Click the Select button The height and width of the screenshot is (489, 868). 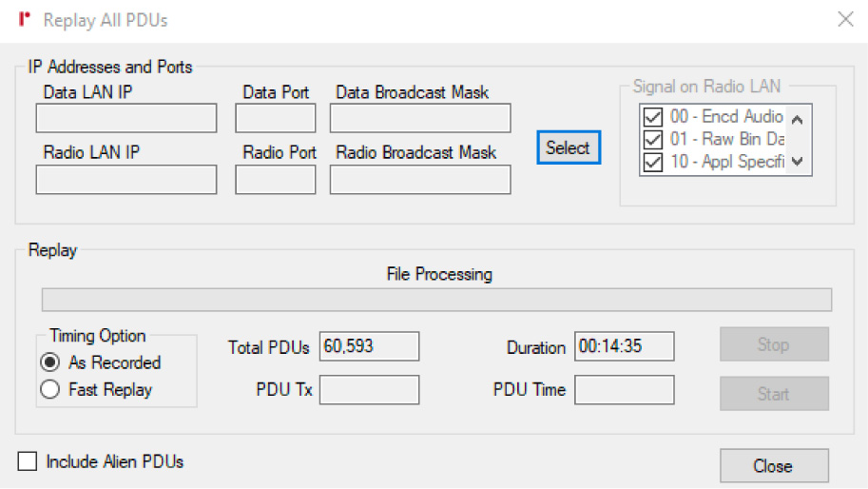569,147
